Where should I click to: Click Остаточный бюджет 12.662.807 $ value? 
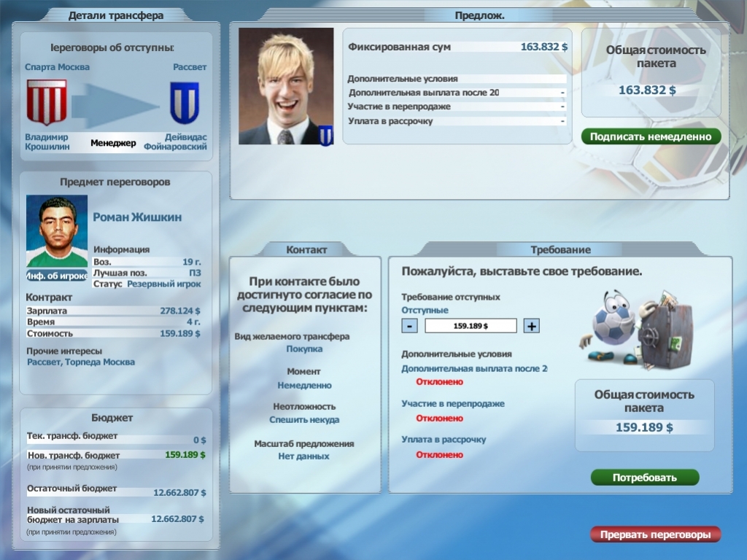coord(179,492)
